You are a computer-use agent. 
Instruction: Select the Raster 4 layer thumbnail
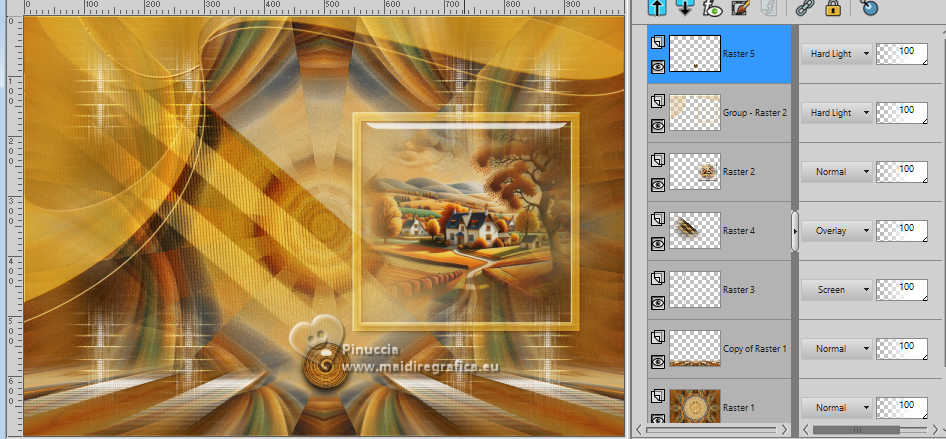(695, 231)
